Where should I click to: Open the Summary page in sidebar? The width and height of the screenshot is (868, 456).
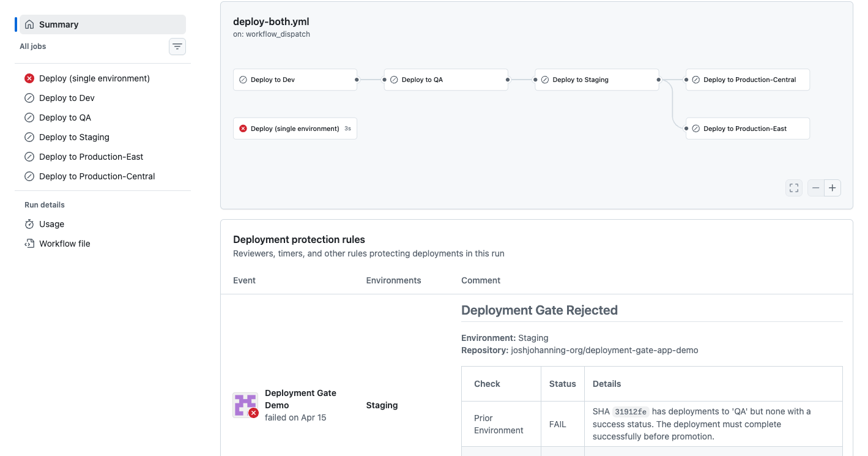click(103, 24)
